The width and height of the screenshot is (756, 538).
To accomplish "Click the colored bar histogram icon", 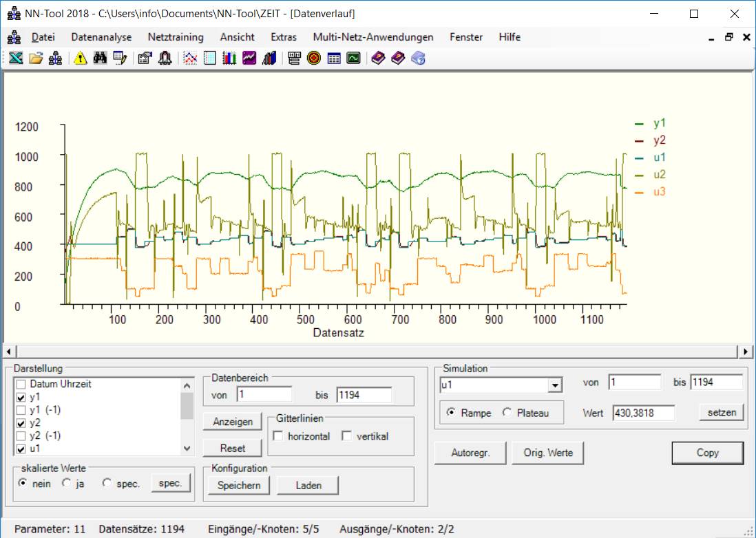I will point(230,58).
